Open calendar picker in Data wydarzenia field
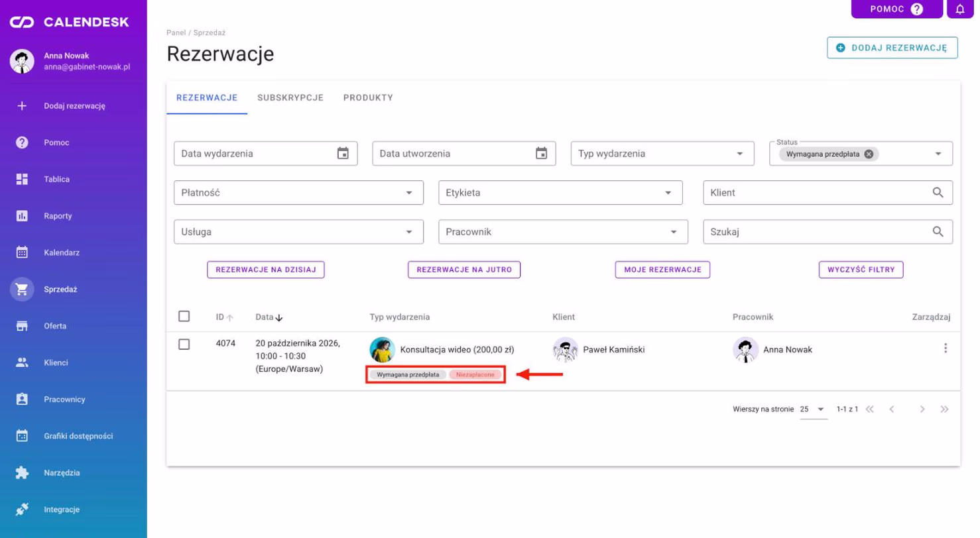The height and width of the screenshot is (538, 980). click(x=343, y=154)
